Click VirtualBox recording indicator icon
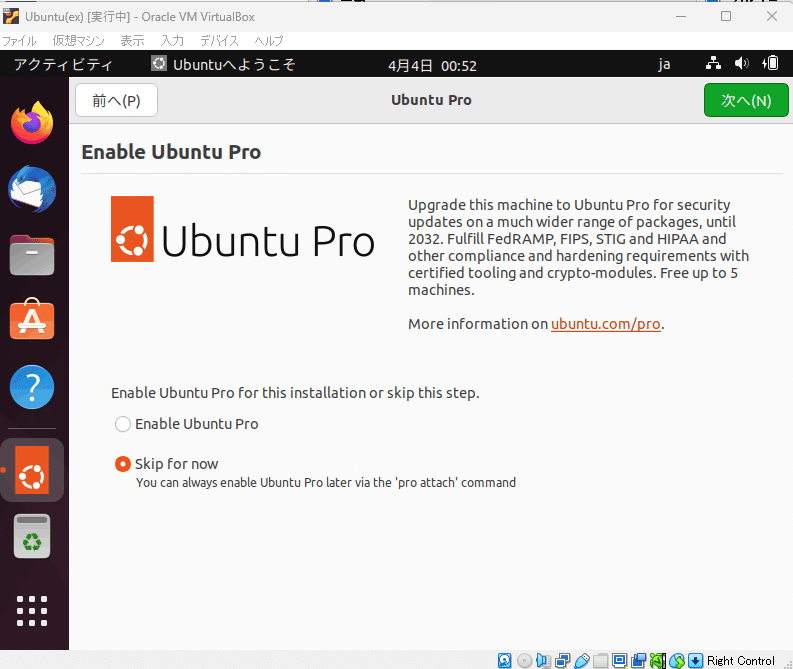Viewport: 793px width, 669px height. [x=639, y=660]
